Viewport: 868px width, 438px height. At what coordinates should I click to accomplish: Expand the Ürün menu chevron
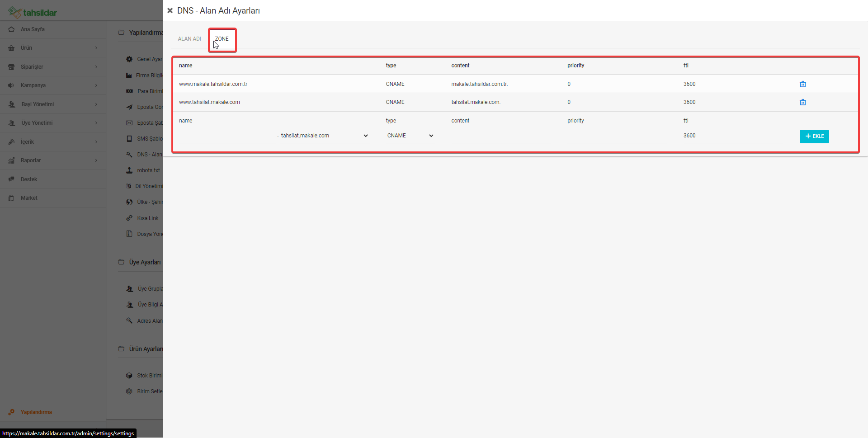pyautogui.click(x=96, y=48)
